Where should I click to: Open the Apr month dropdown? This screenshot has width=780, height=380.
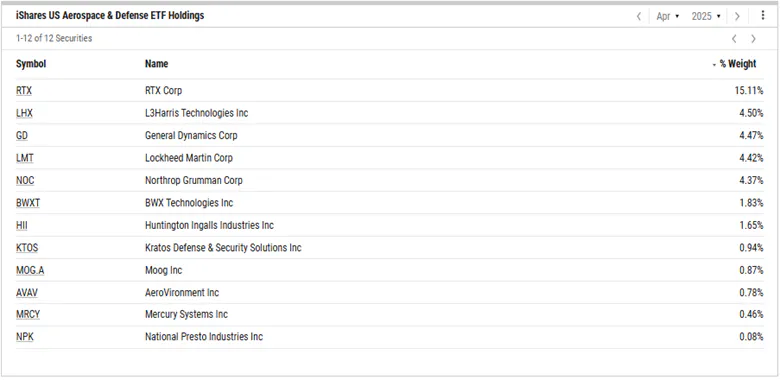668,16
